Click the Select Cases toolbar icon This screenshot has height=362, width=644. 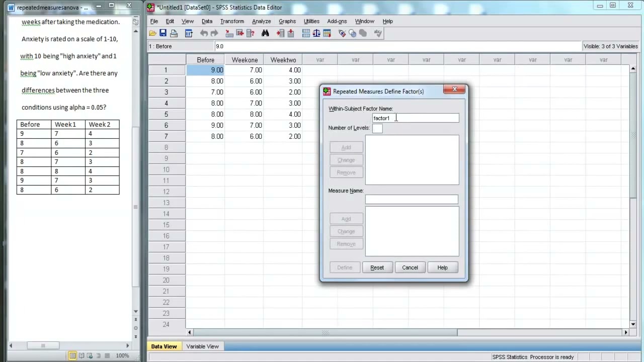pos(327,33)
